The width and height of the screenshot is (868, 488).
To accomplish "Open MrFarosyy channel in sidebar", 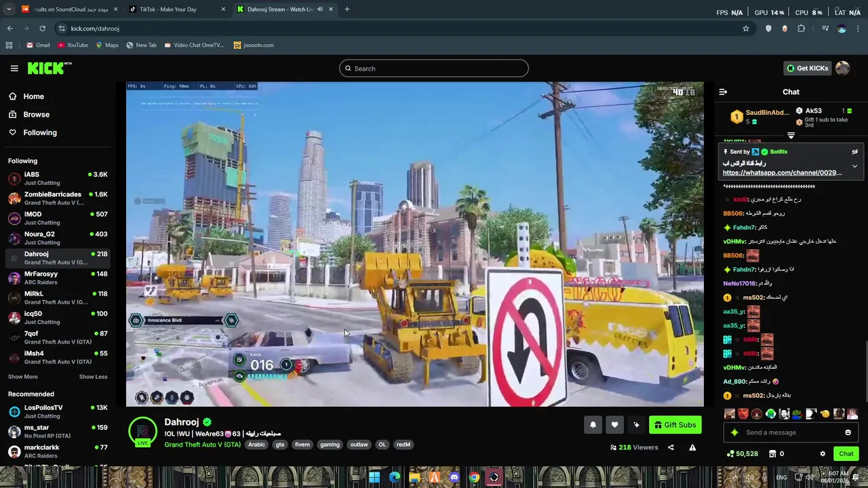I will [x=58, y=278].
